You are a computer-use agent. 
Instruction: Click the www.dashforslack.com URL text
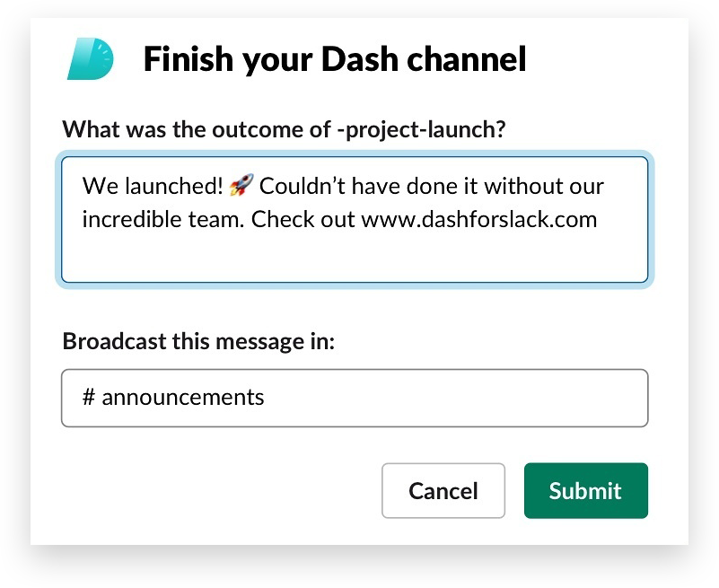(x=478, y=219)
